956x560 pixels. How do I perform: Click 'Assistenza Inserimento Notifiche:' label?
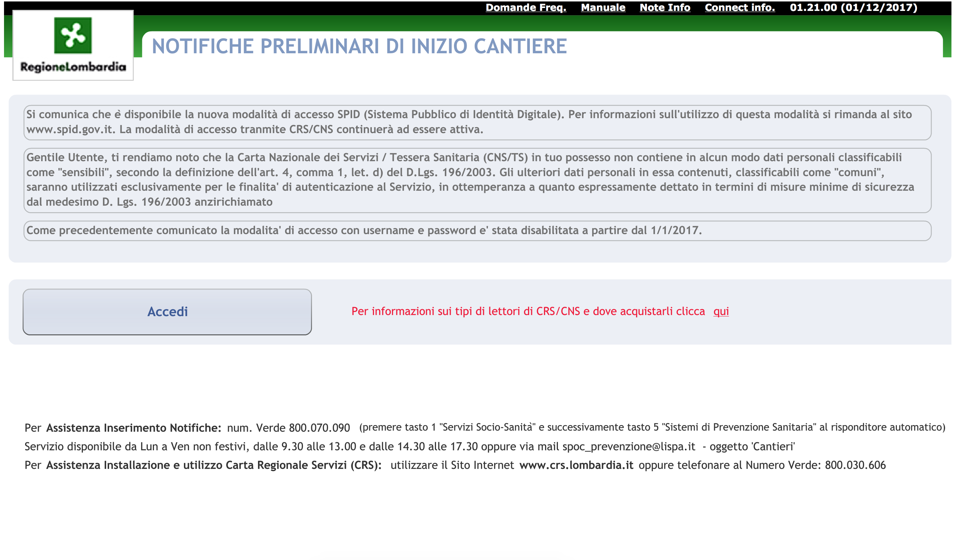pos(134,428)
